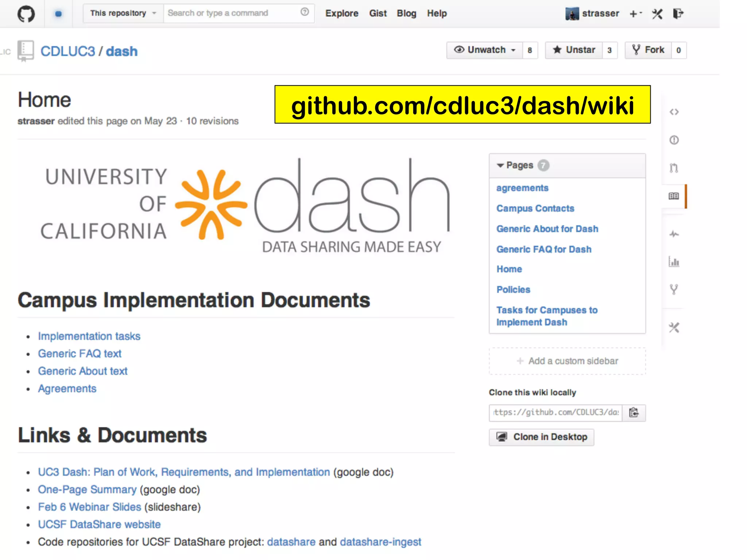The image size is (747, 560).
Task: Open the forks count 0
Action: [678, 50]
